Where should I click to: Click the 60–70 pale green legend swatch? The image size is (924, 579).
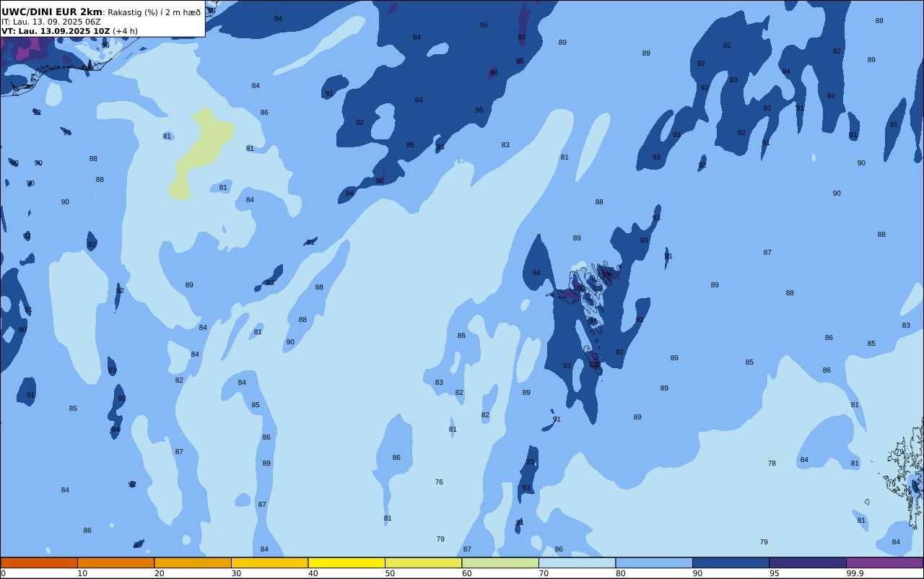[500, 562]
